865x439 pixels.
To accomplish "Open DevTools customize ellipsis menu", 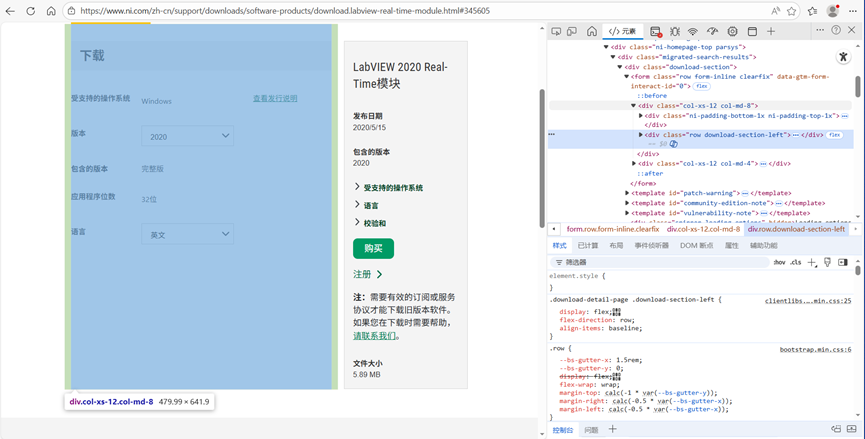I will (820, 30).
